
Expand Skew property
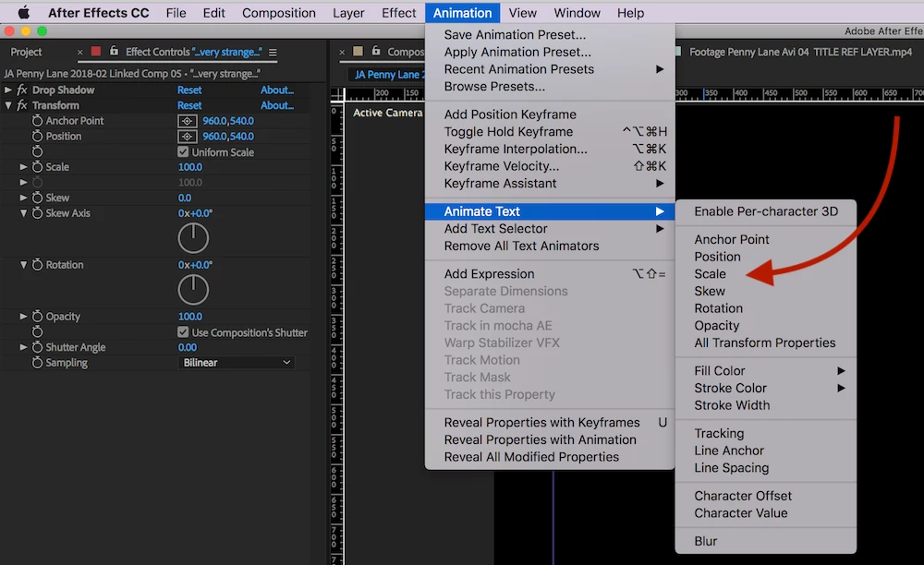point(24,198)
